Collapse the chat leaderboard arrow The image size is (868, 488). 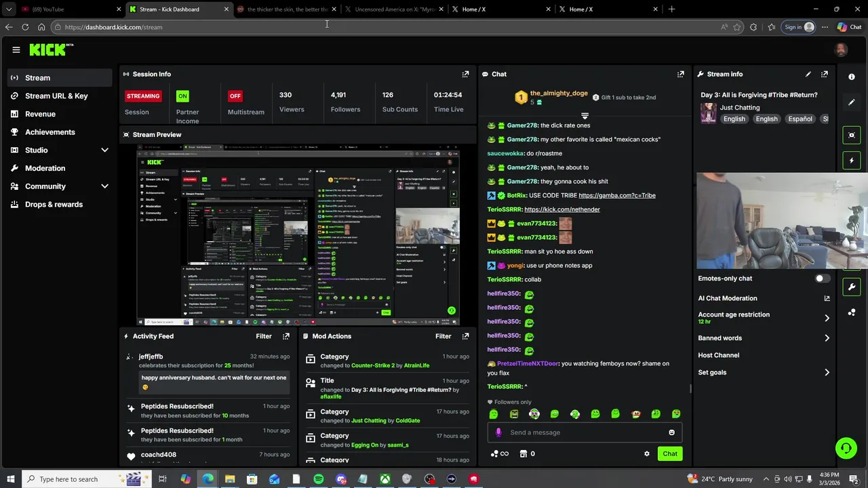pyautogui.click(x=585, y=116)
